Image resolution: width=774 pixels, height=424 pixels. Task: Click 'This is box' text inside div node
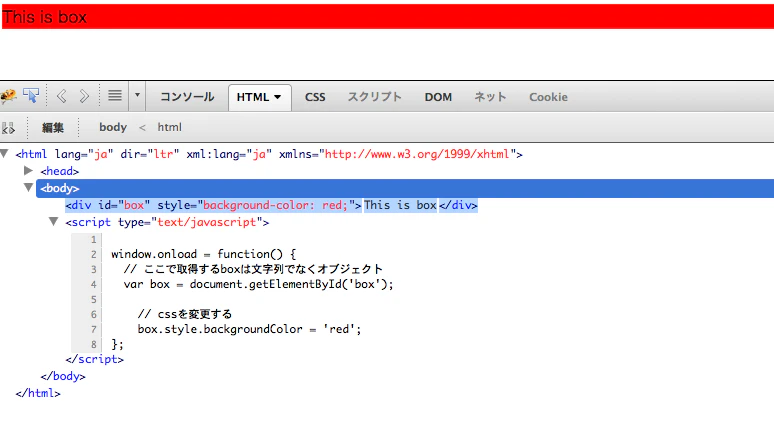[400, 205]
